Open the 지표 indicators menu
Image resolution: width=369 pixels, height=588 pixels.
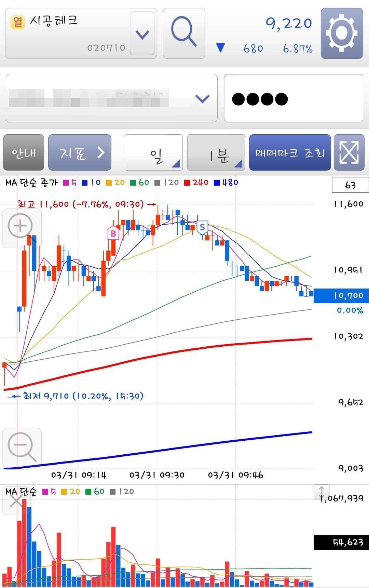click(80, 152)
